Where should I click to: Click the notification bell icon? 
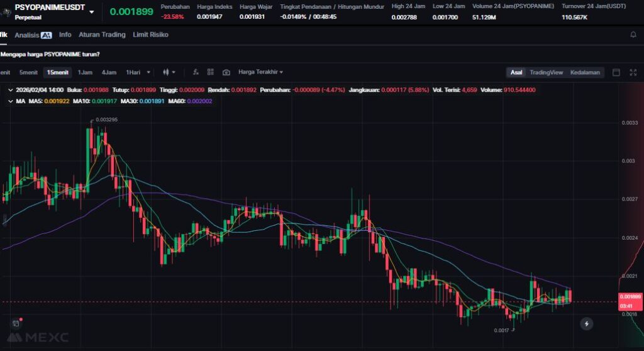click(x=633, y=35)
